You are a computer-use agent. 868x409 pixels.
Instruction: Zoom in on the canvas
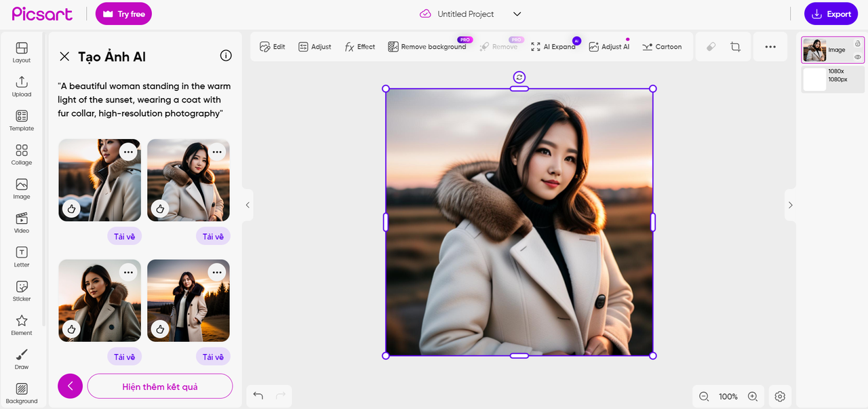click(753, 396)
